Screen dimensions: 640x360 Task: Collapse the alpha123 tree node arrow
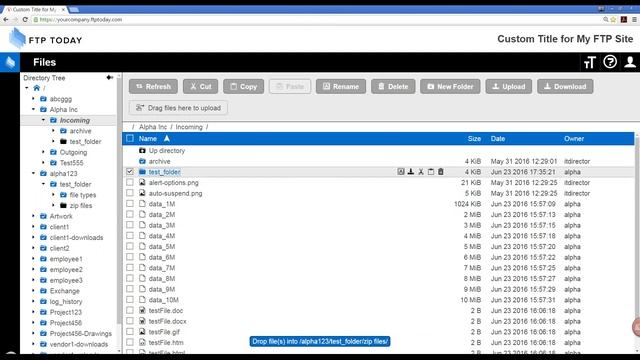pos(33,173)
